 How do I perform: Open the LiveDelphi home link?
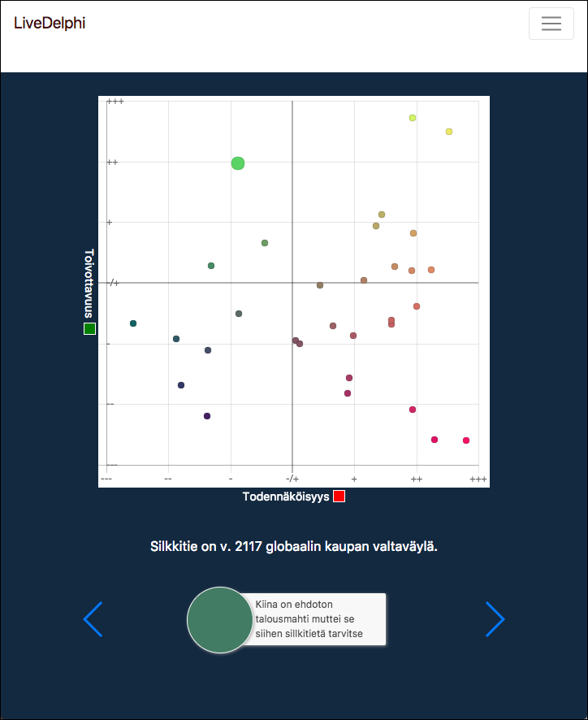click(50, 23)
